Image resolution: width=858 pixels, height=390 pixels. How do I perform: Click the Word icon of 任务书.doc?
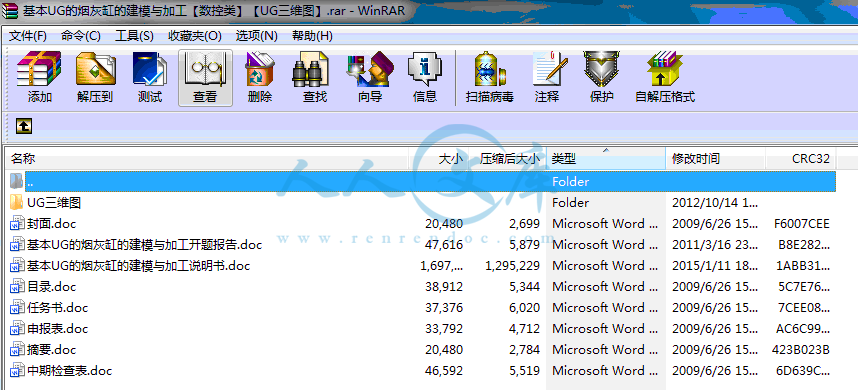(18, 307)
